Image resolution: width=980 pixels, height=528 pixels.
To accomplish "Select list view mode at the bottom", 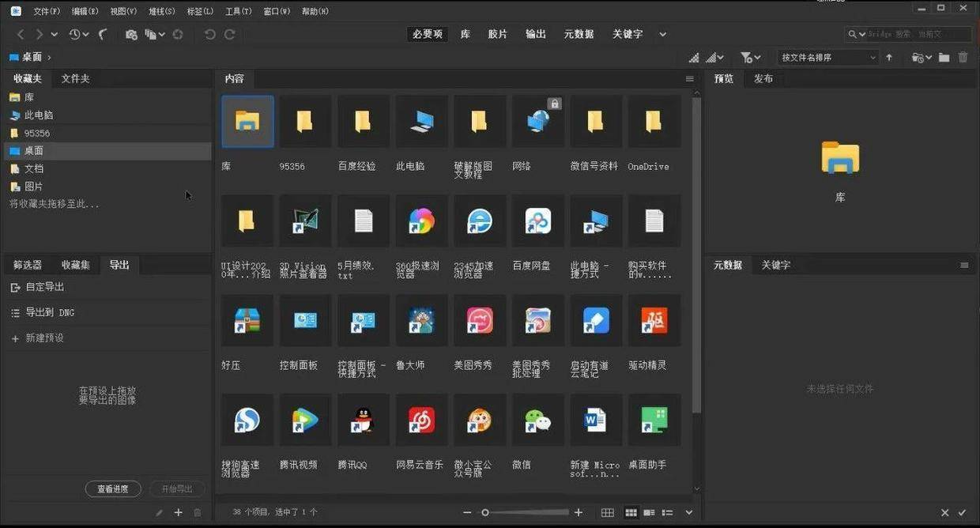I will pos(668,512).
